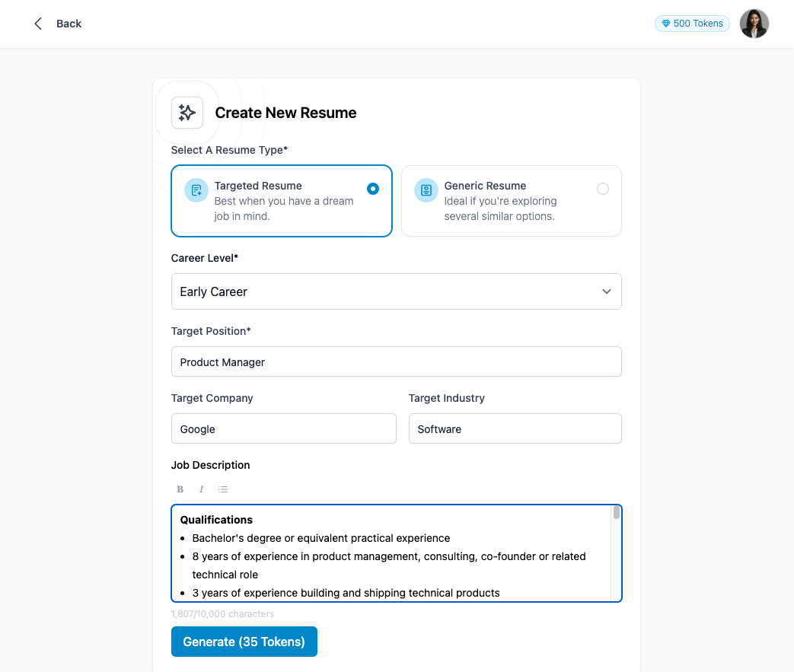Click the Generate (35 Tokens) button
The image size is (794, 672).
pyautogui.click(x=244, y=642)
